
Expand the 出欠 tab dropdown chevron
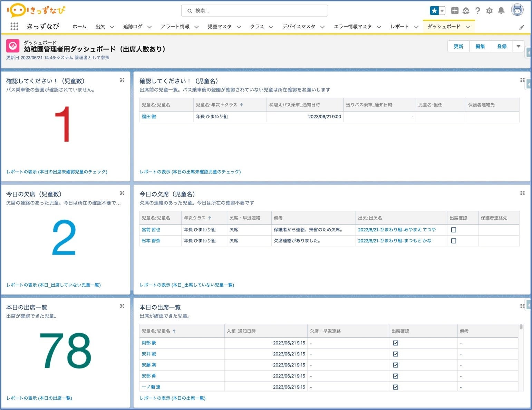(x=112, y=27)
